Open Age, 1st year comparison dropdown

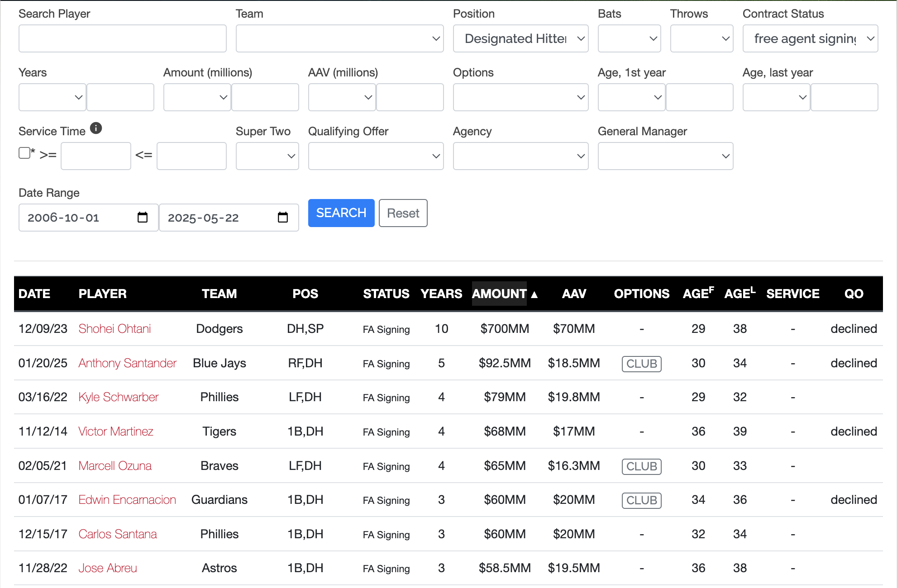[632, 97]
